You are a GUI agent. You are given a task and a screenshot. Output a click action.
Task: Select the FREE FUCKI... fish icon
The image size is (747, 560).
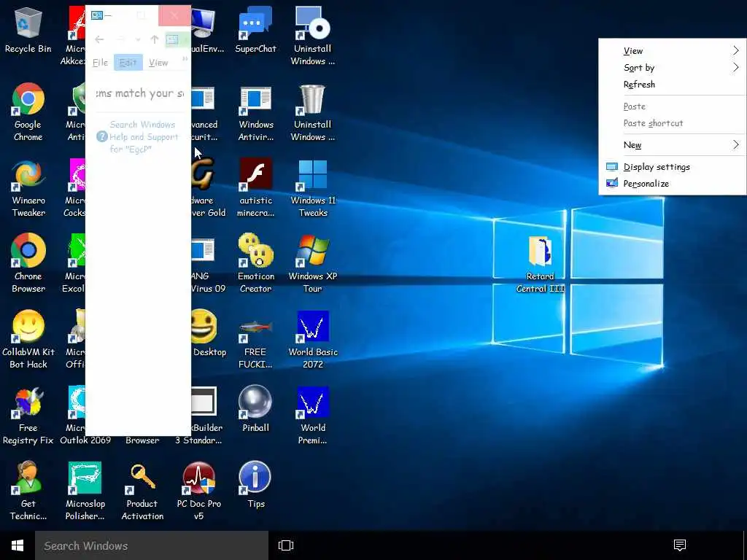click(255, 340)
